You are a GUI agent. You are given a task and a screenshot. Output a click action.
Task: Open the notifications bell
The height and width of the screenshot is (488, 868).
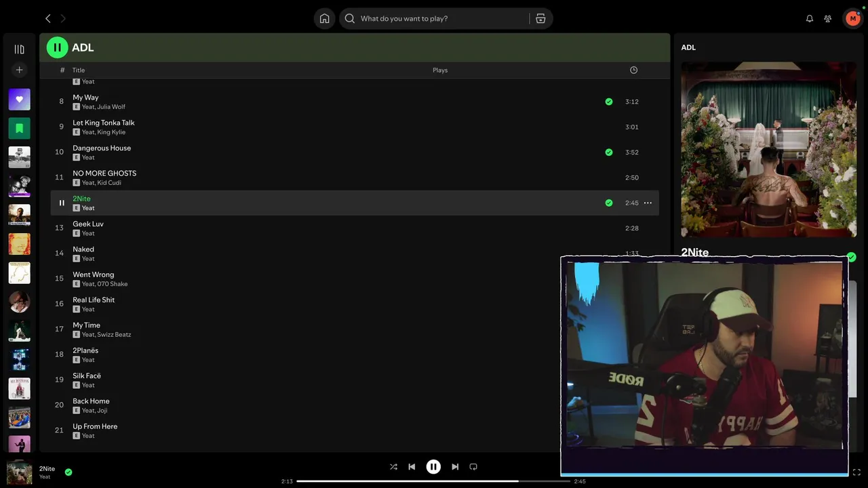click(809, 18)
